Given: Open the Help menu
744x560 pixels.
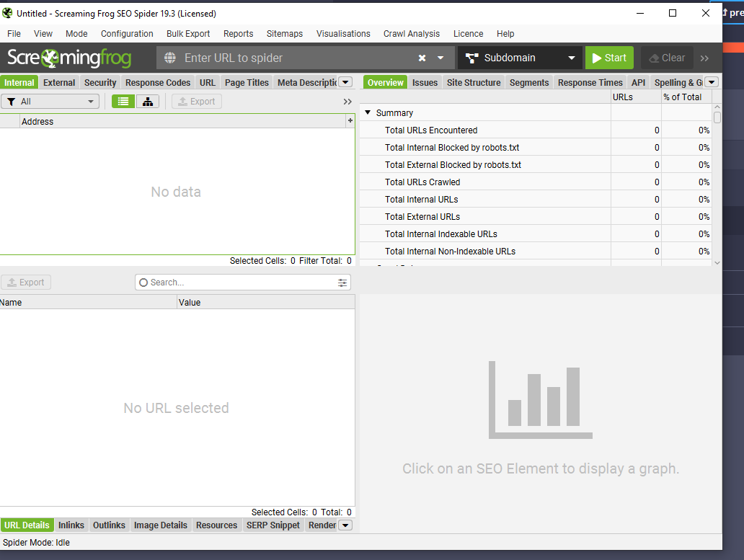Looking at the screenshot, I should 505,34.
